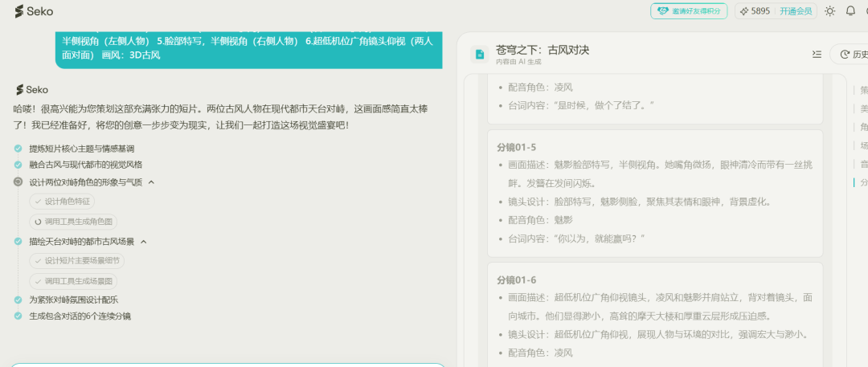868x367 pixels.
Task: Click the 镜头设计：脸部特写 line in 分镜01-5
Action: tap(640, 202)
